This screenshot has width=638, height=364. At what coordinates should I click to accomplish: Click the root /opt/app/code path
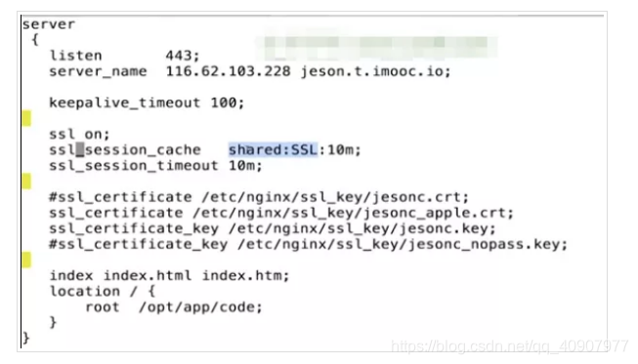click(174, 307)
